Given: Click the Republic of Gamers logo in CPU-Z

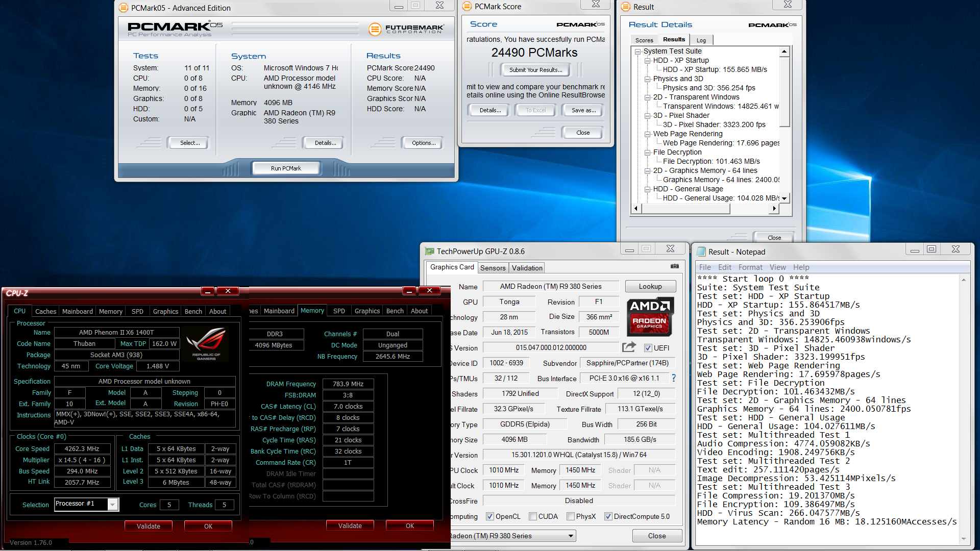Looking at the screenshot, I should coord(206,344).
